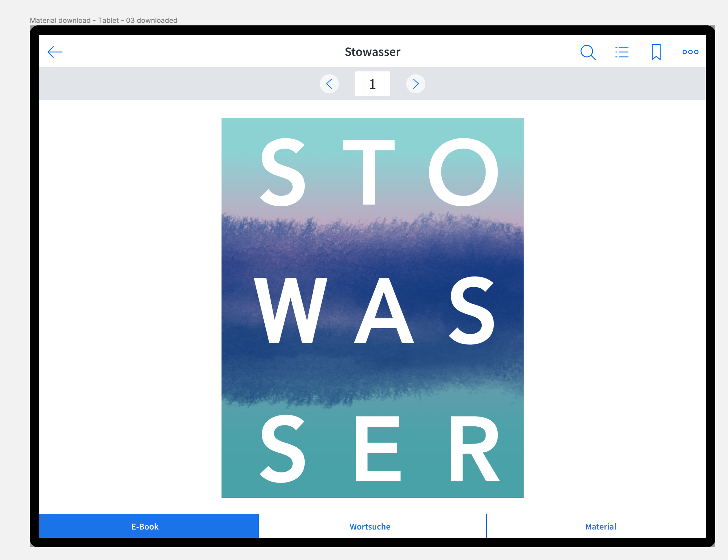Image resolution: width=728 pixels, height=560 pixels.
Task: Select the E-Book tab
Action: click(149, 526)
